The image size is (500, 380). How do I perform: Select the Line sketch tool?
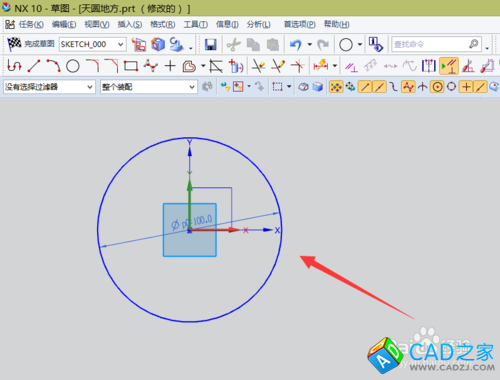click(34, 66)
